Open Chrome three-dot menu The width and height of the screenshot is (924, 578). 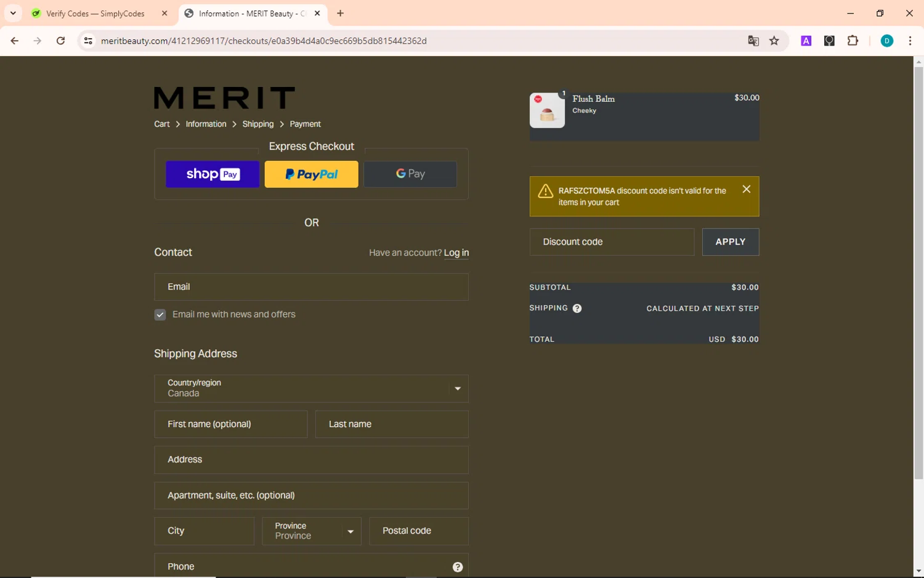[910, 41]
